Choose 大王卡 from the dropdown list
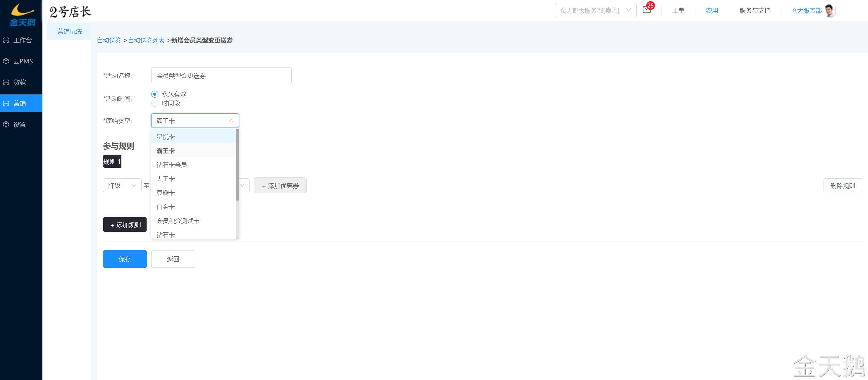The image size is (868, 380). coord(194,179)
